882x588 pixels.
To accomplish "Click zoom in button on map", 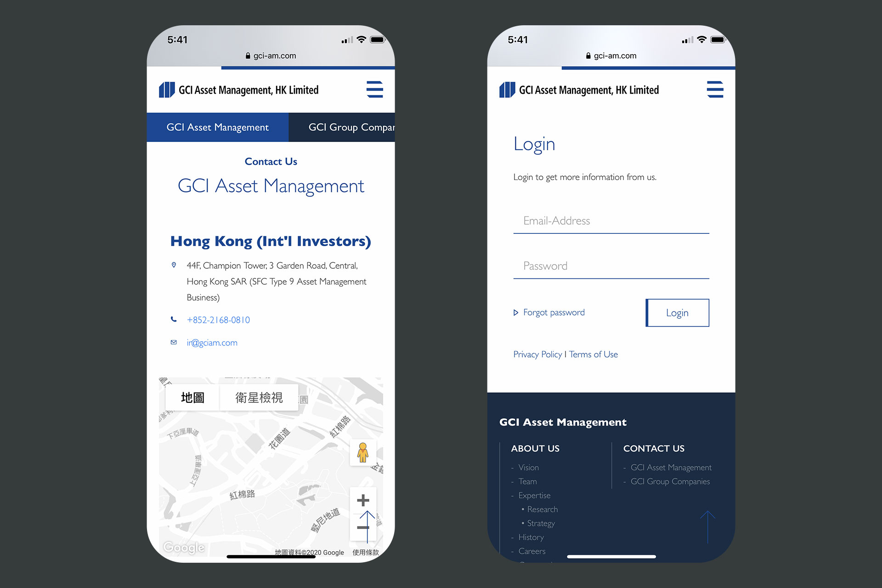I will click(x=363, y=501).
